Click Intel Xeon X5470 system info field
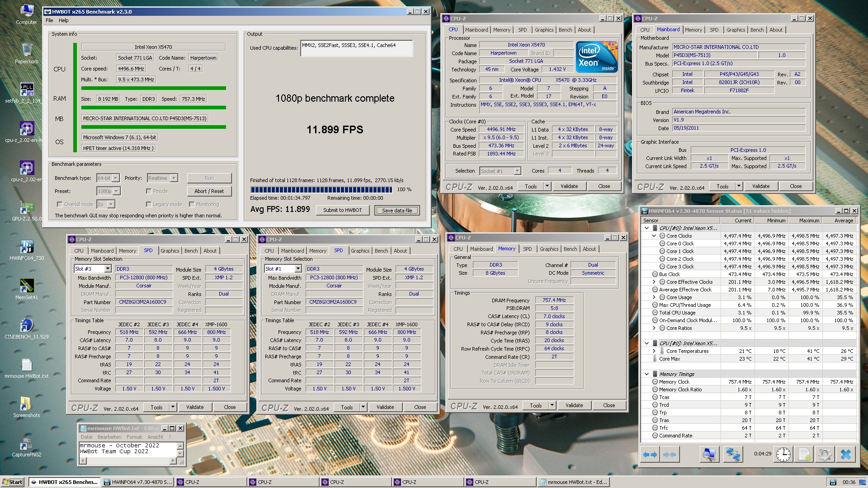 (x=153, y=47)
